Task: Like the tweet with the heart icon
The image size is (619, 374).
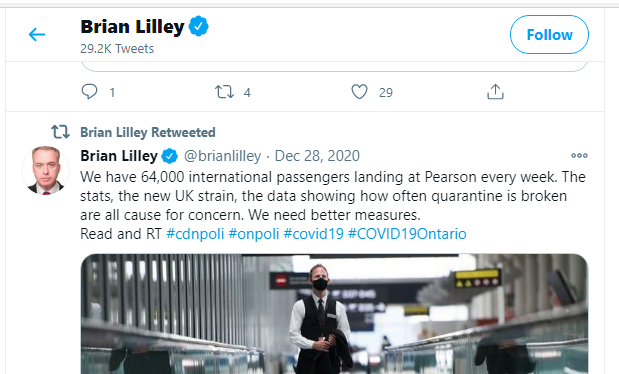Action: click(359, 92)
